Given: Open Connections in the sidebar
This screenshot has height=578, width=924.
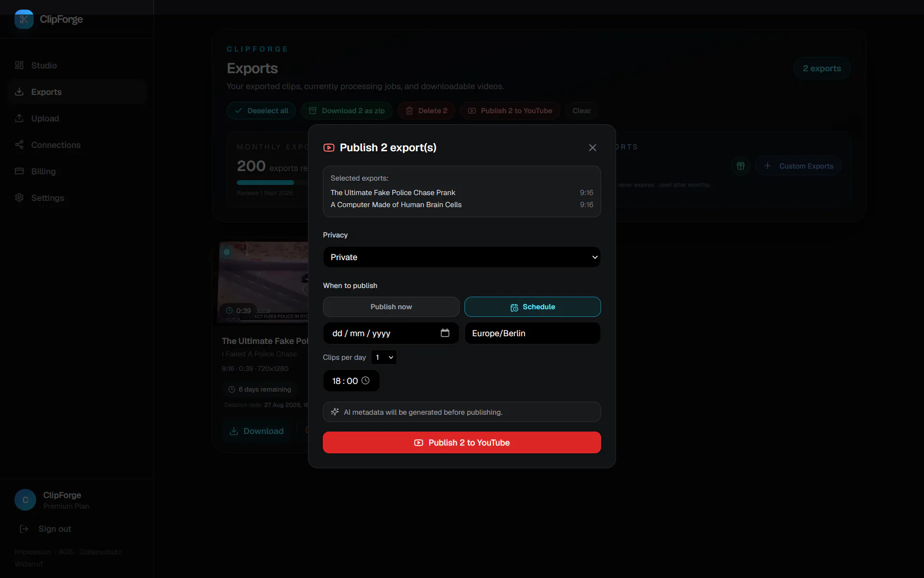Looking at the screenshot, I should click(77, 145).
